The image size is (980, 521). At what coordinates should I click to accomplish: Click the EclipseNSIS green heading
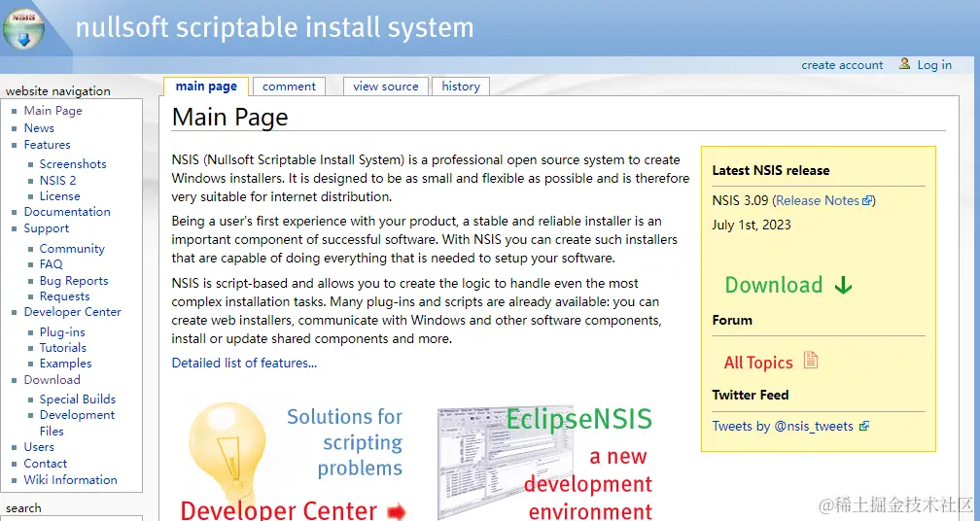pyautogui.click(x=578, y=419)
